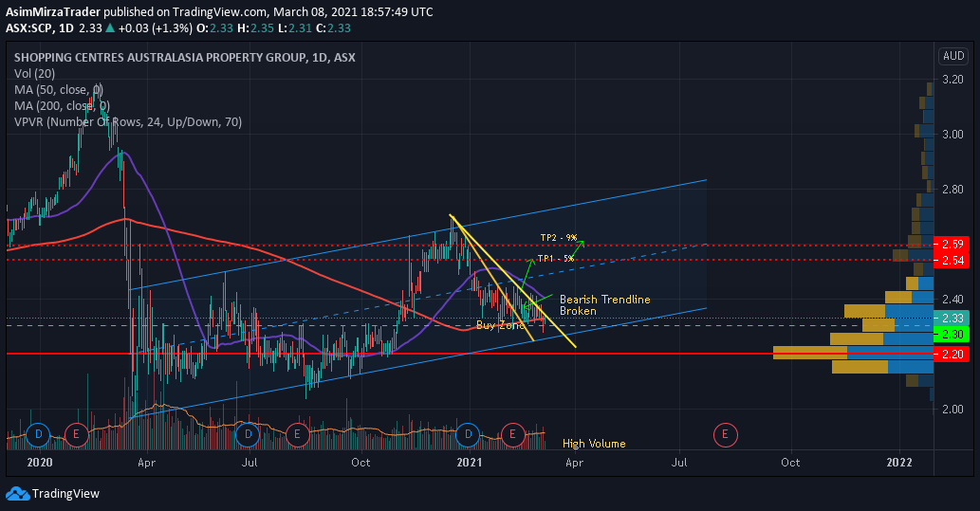The height and width of the screenshot is (511, 980).
Task: Click the TradingView wordmark text
Action: (x=65, y=494)
